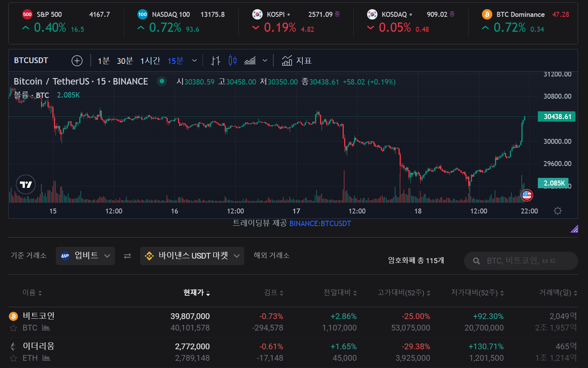Favorite Ethereum with the star icon
The height and width of the screenshot is (368, 588).
coord(13,358)
